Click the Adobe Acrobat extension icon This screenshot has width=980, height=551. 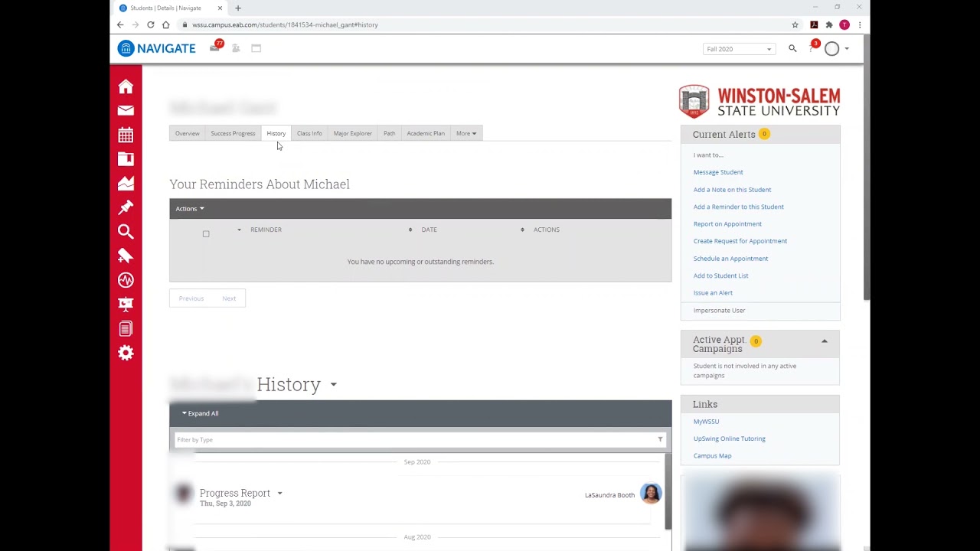814,24
